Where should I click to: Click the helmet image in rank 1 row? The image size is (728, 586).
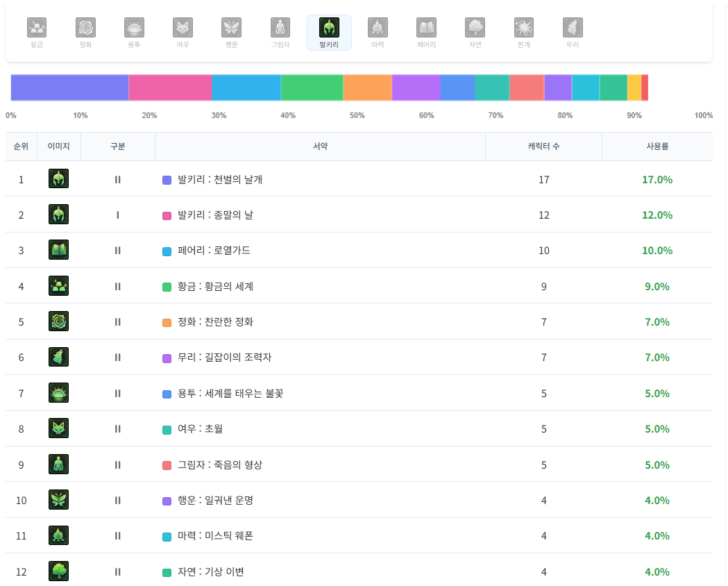click(x=58, y=179)
